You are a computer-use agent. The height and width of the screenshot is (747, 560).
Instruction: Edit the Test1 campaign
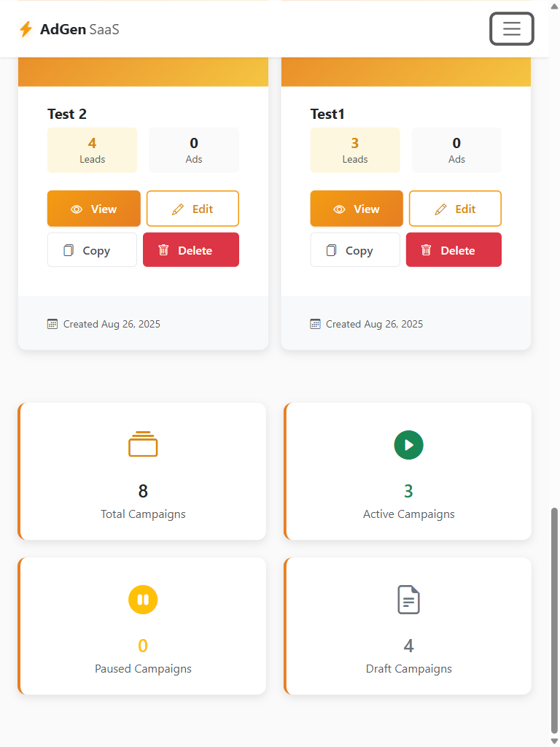tap(455, 209)
